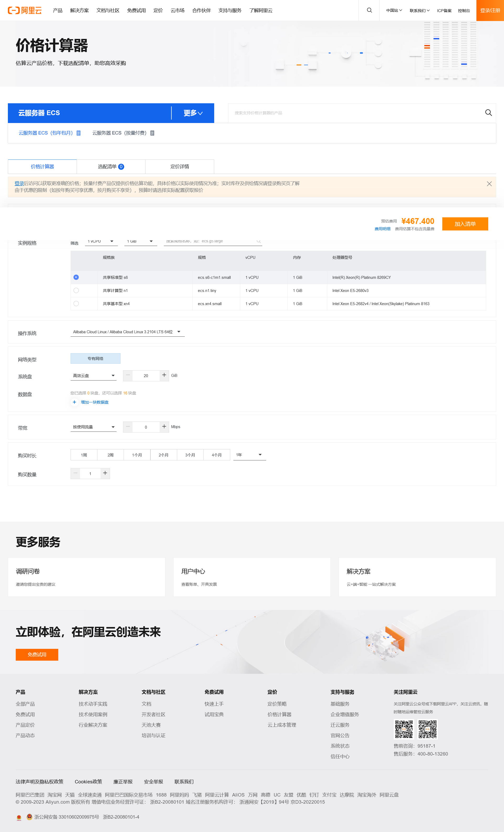504x832 pixels.
Task: Dismiss the login notice banner with X icon
Action: point(489,184)
